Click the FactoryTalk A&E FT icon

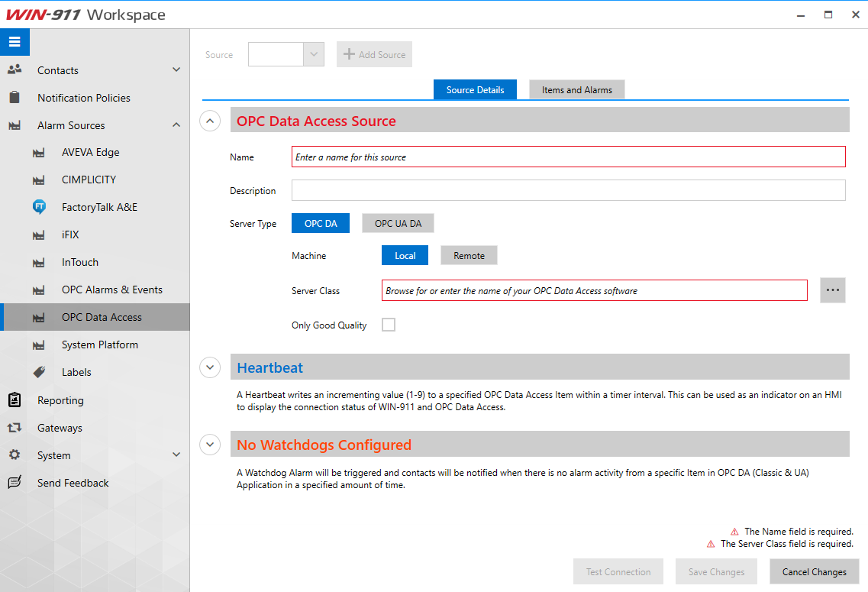(x=39, y=207)
